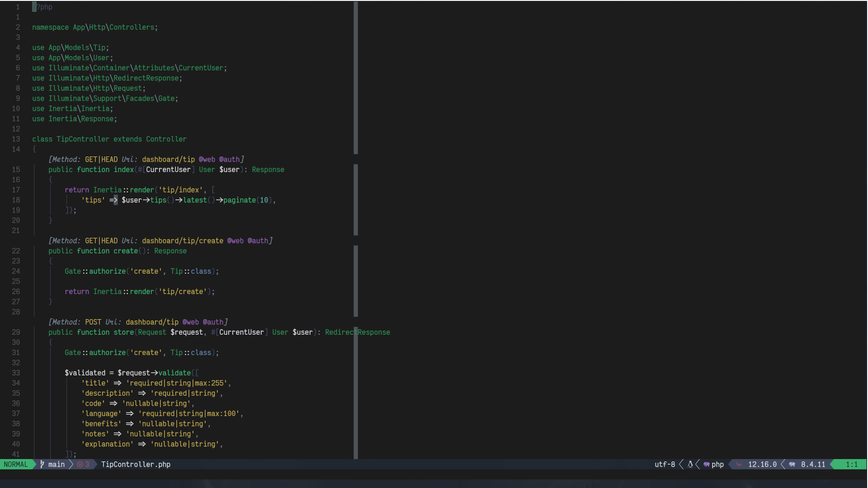
Task: Click the Laravel version 12.16.0 label
Action: point(762,464)
